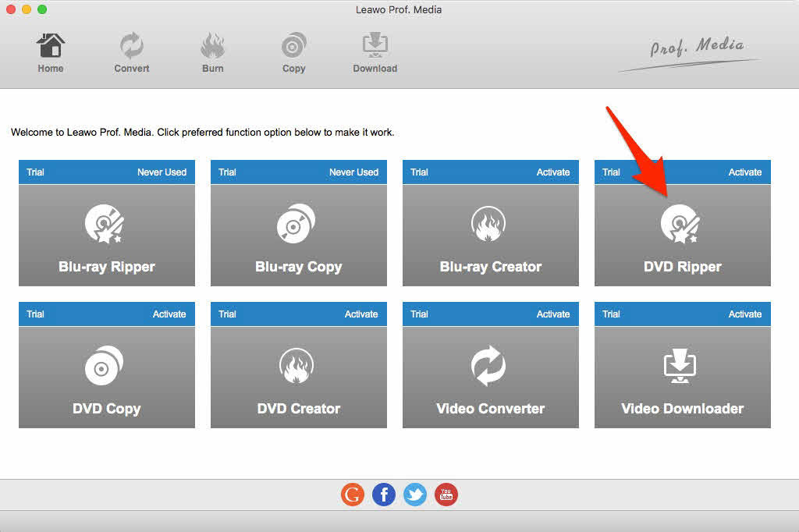
Task: Click Trial label on Blu-ray Creator tile
Action: coord(419,172)
